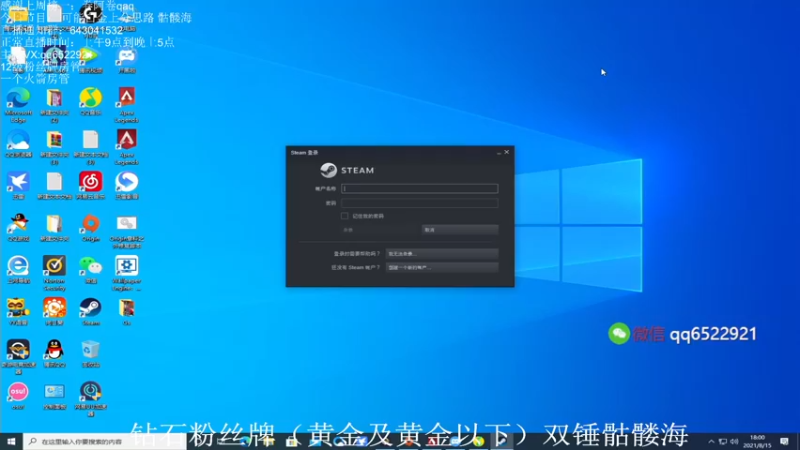Click the Steam account name input field
The width and height of the screenshot is (800, 450).
[419, 188]
